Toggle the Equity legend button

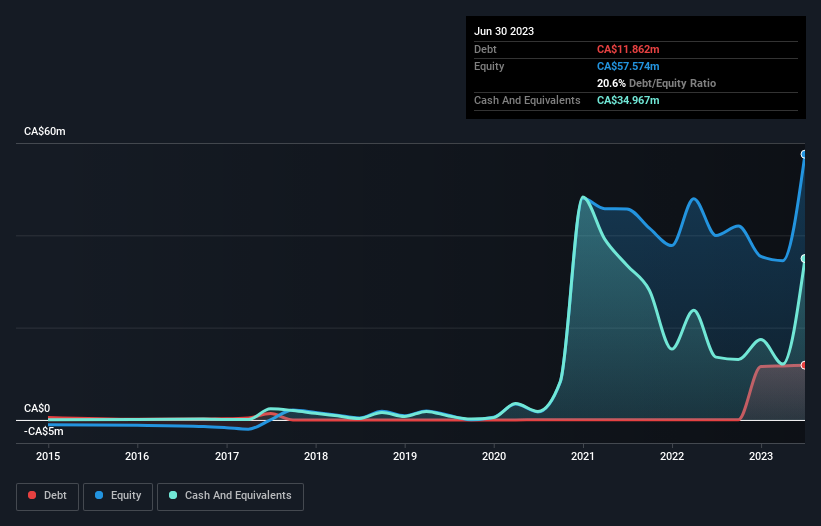pos(118,496)
